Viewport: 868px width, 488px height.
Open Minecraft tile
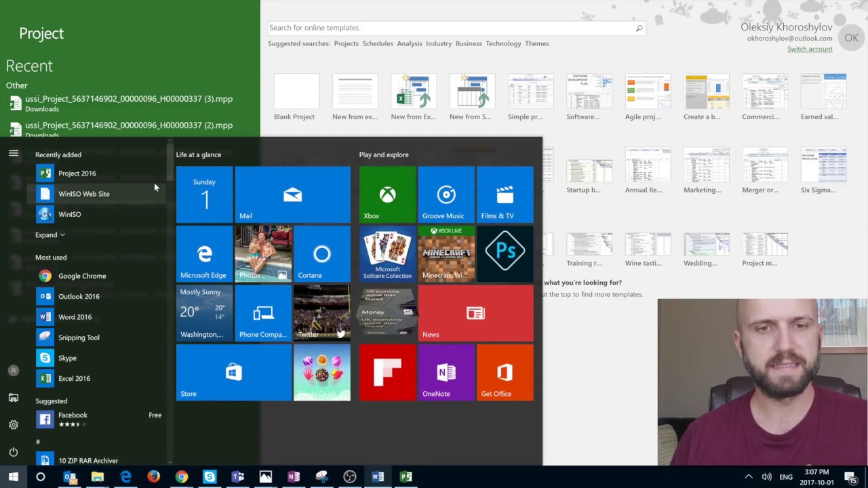[446, 254]
